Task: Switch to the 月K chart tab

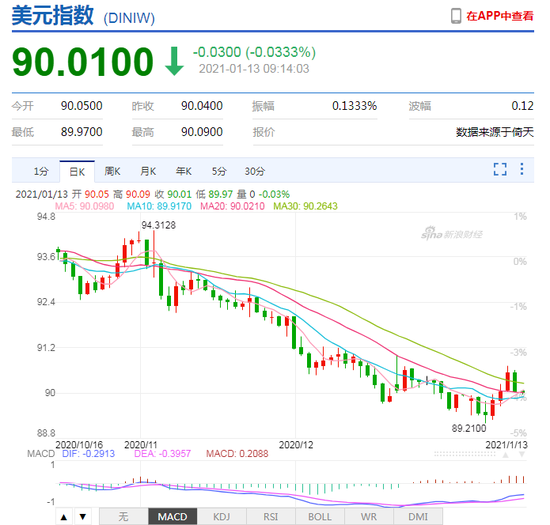Action: point(148,171)
